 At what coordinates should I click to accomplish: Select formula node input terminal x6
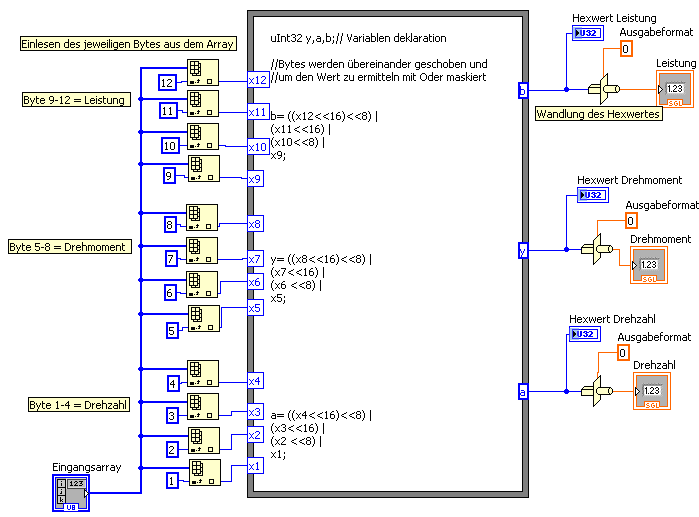point(255,282)
